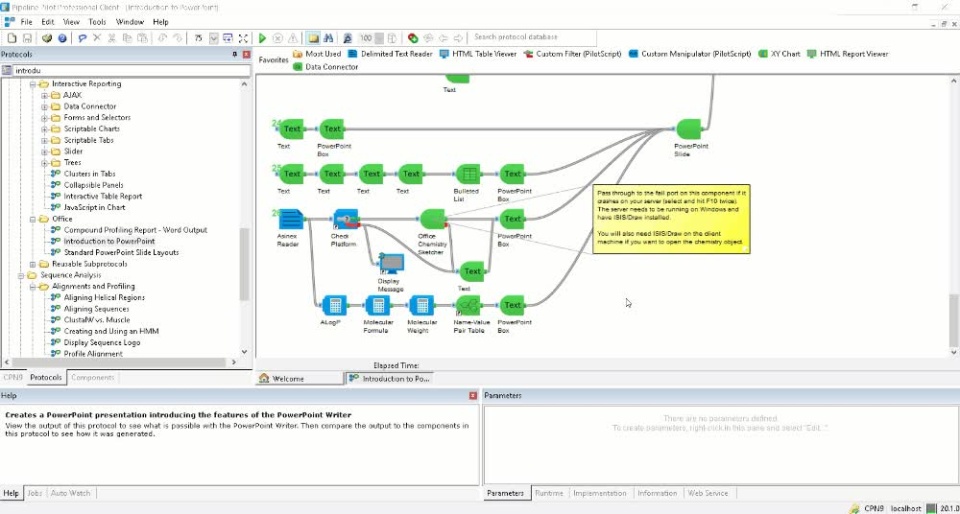The height and width of the screenshot is (514, 960).
Task: Click HTML Table Viewer favorite
Action: click(478, 54)
